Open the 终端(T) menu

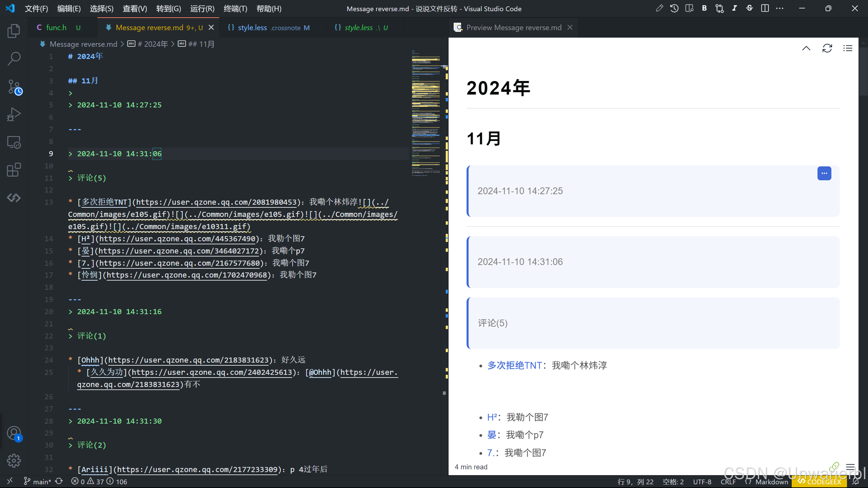point(235,8)
